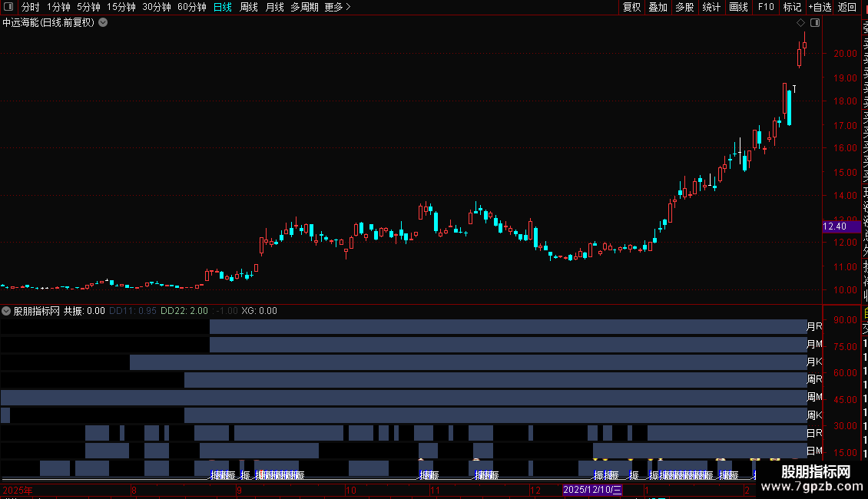Select the 15分钟 period
Screen dimensions: 868x499
tap(121, 7)
